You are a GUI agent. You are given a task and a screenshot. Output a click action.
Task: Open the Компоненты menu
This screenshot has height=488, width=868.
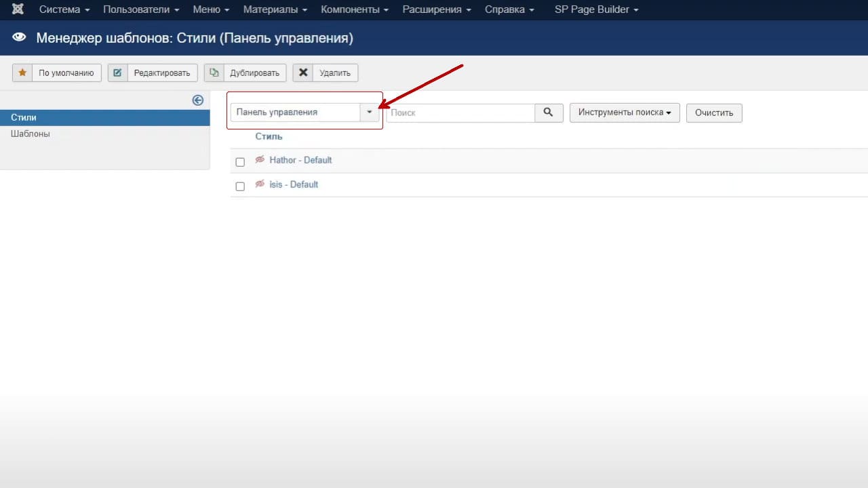click(x=355, y=9)
